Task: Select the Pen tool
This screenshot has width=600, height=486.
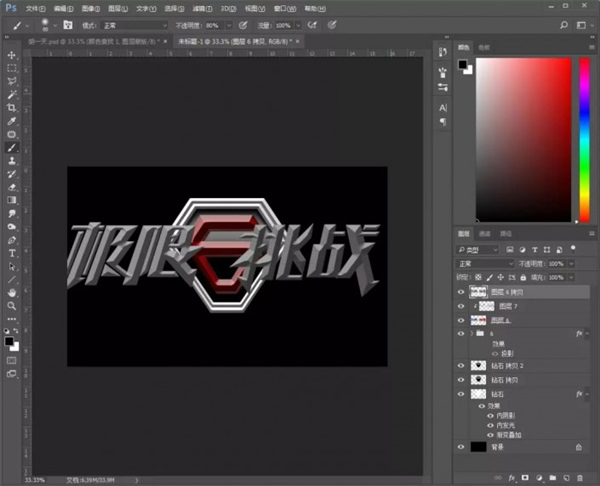Action: pyautogui.click(x=11, y=240)
